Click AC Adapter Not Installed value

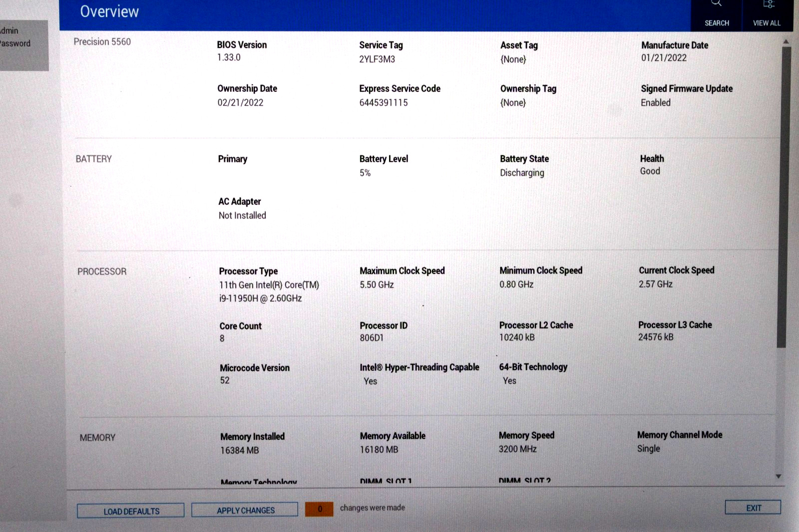coord(242,215)
